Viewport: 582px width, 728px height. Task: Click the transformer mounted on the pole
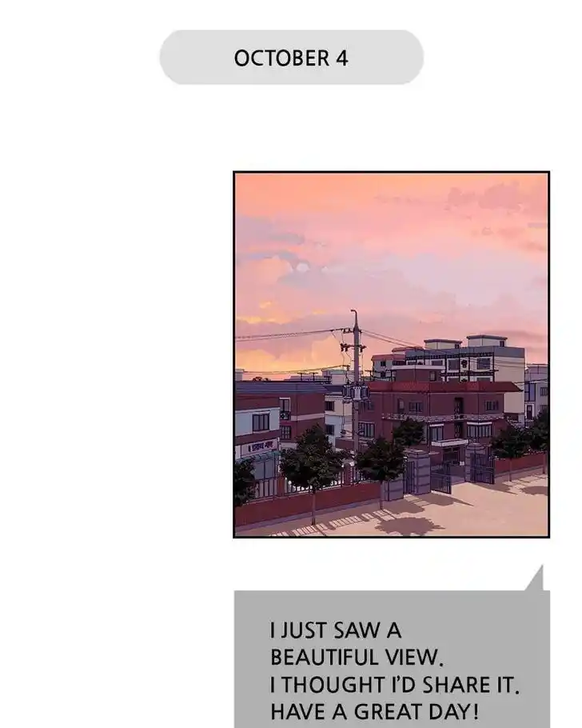click(356, 392)
